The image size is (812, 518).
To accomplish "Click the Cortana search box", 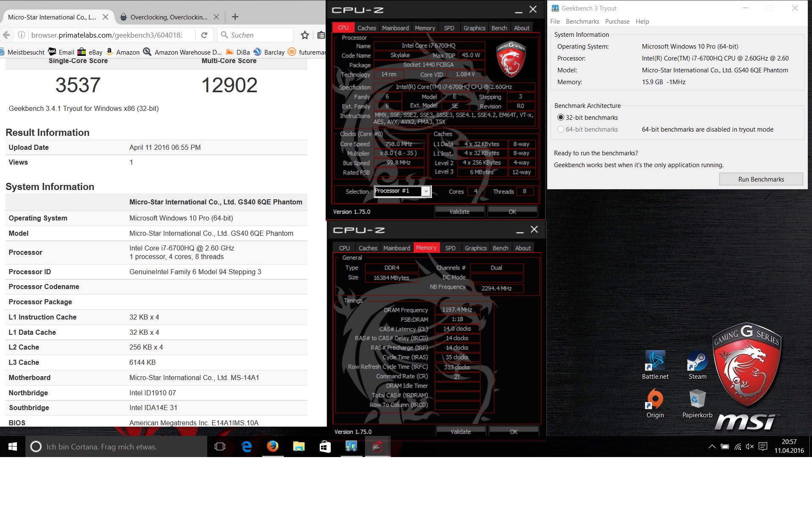I will (x=116, y=446).
